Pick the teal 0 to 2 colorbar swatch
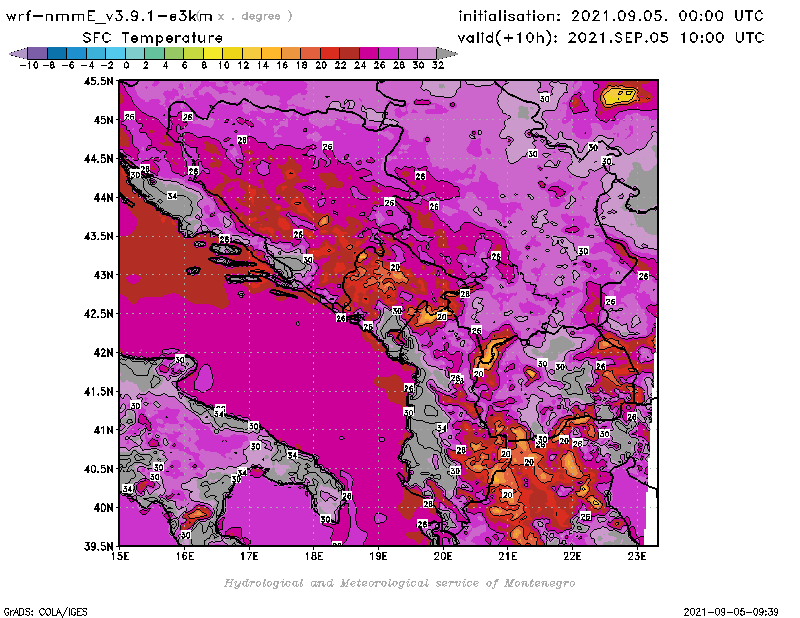Viewport: 800px width, 618px height. pos(135,53)
